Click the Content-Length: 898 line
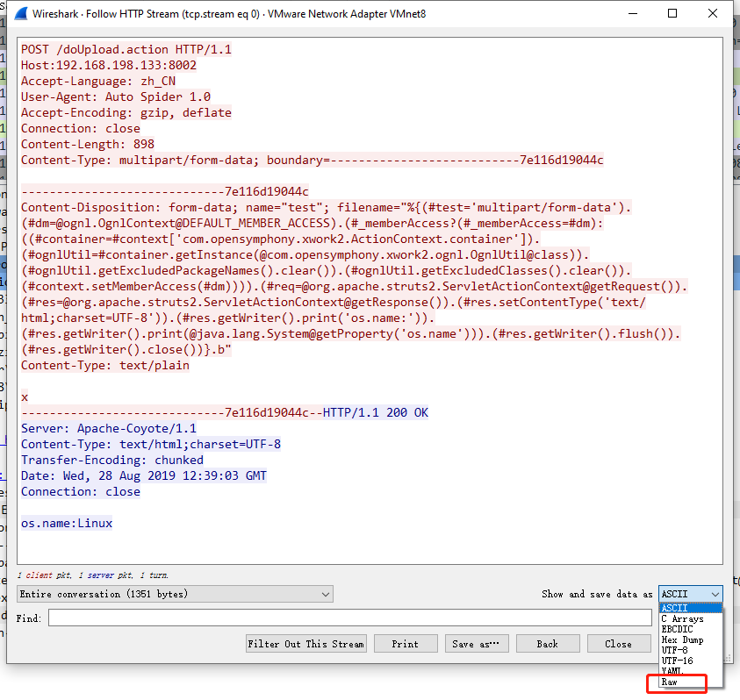 [88, 145]
